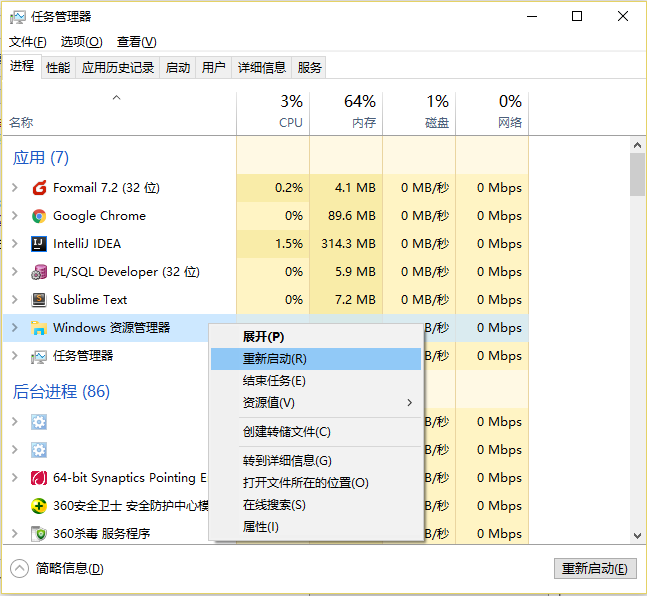The image size is (647, 596).
Task: Open the 查看(V) menu
Action: (137, 42)
